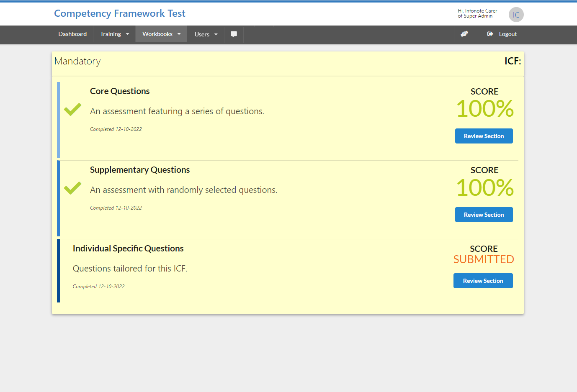Click the 'of Super Admin' role text
Screen dimensions: 577x392
tap(475, 16)
